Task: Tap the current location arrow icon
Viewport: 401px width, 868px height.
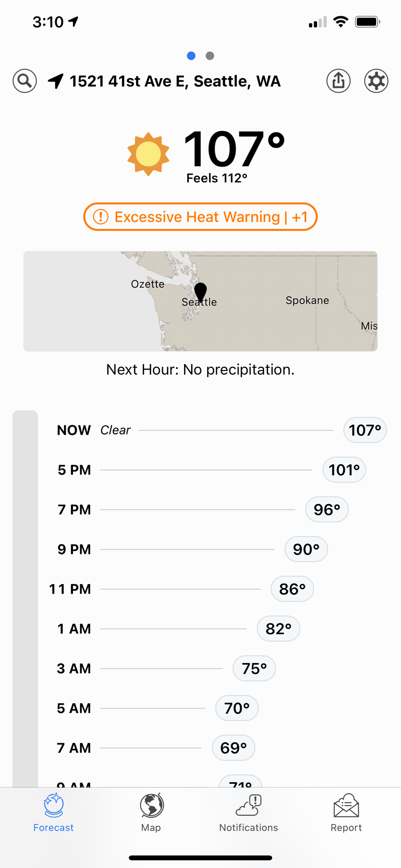Action: tap(56, 81)
